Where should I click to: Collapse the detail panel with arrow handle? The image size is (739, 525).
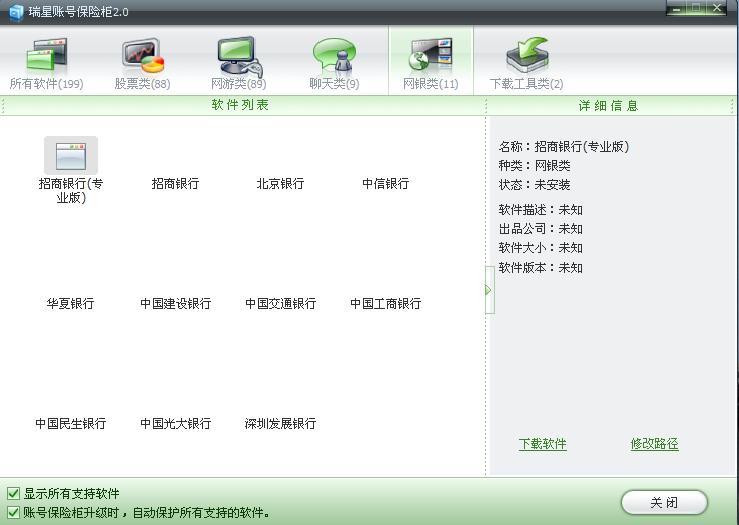coord(489,290)
